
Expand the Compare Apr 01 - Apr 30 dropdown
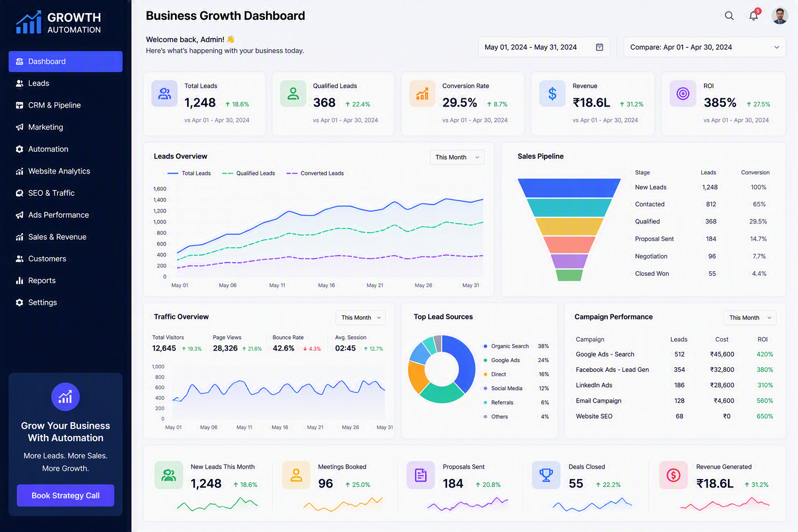coord(704,47)
